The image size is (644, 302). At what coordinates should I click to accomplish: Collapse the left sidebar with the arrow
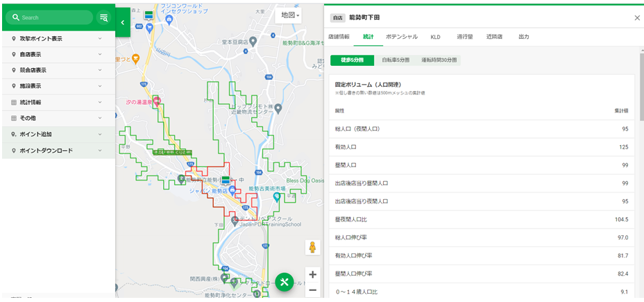pyautogui.click(x=122, y=23)
